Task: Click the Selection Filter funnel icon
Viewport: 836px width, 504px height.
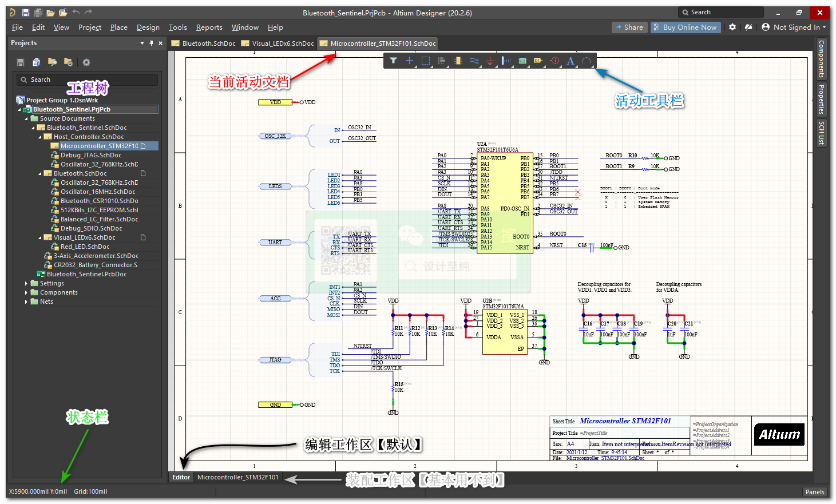Action: (x=394, y=61)
